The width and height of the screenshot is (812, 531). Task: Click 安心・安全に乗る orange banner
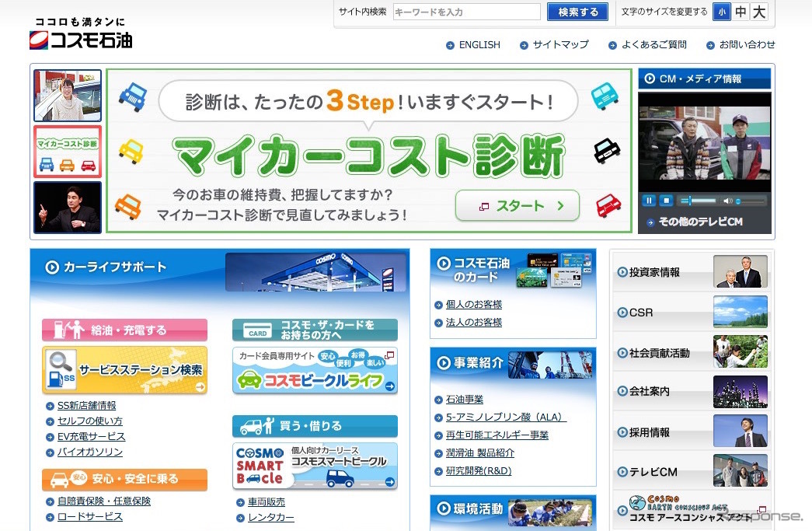tap(125, 479)
